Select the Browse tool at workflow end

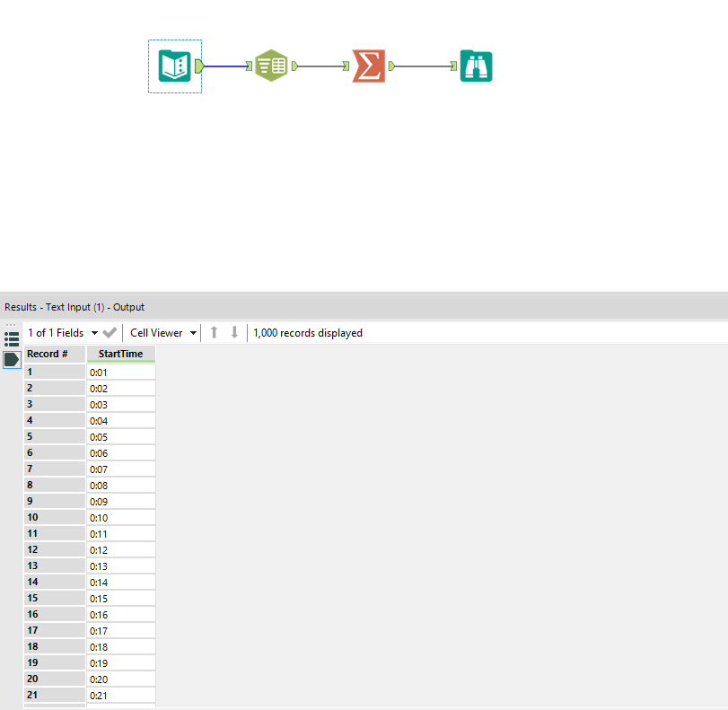click(476, 66)
